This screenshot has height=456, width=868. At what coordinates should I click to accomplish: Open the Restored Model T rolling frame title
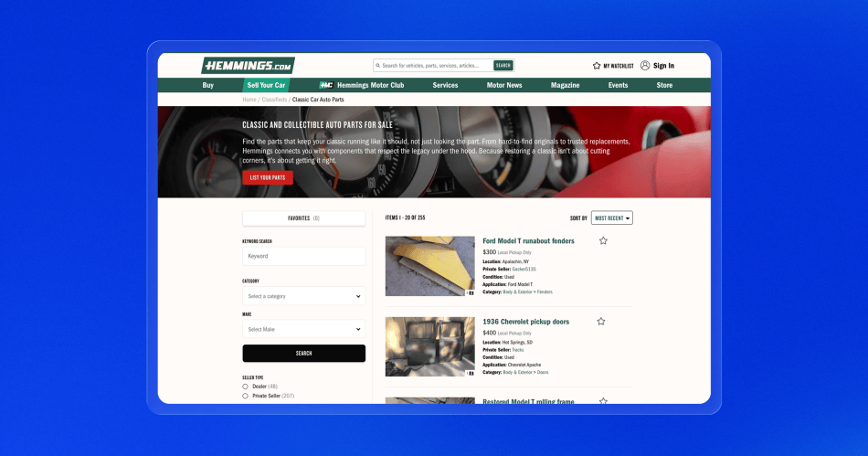click(528, 401)
